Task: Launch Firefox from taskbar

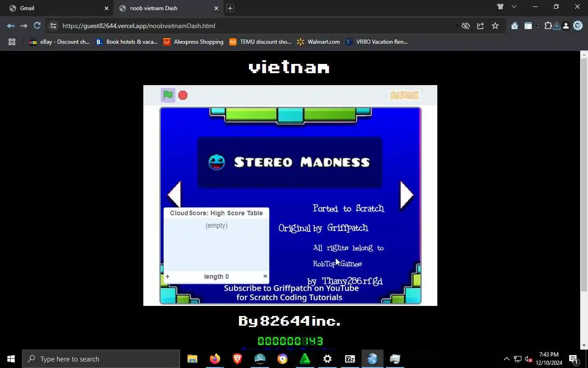Action: point(215,359)
